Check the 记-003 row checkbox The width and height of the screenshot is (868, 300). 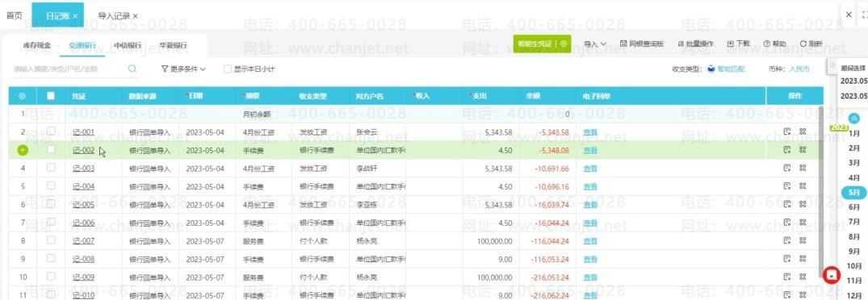point(51,168)
